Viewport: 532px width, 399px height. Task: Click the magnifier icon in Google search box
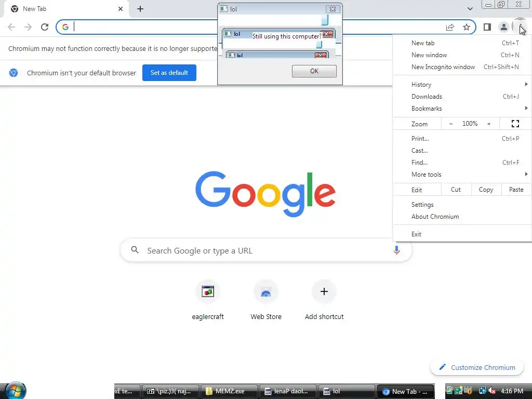click(135, 250)
